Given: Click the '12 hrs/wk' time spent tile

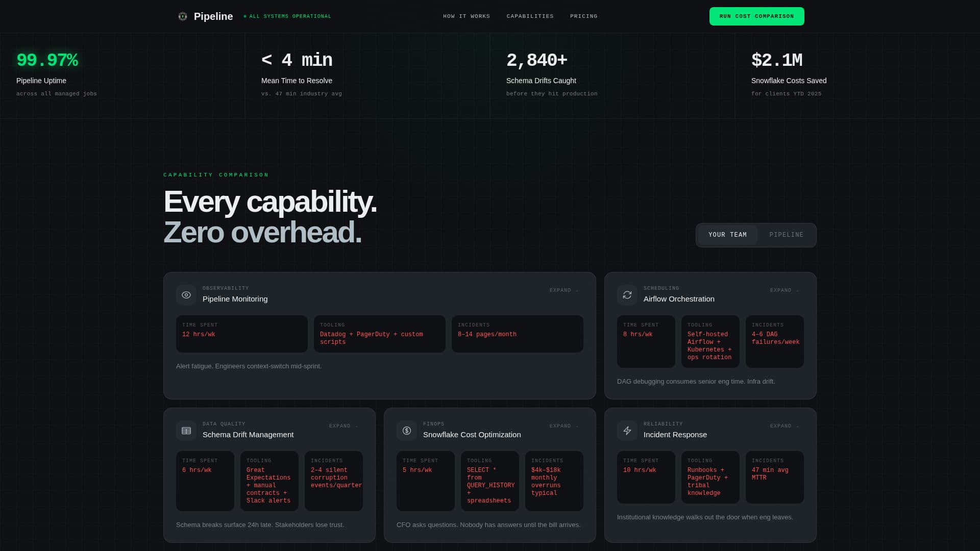Looking at the screenshot, I should pyautogui.click(x=242, y=334).
